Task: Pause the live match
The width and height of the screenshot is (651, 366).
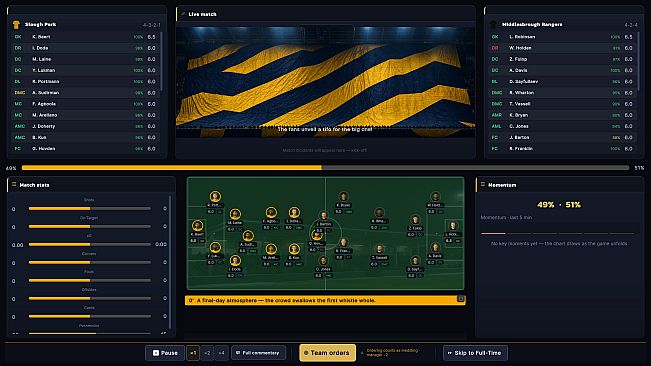Action: (165, 353)
